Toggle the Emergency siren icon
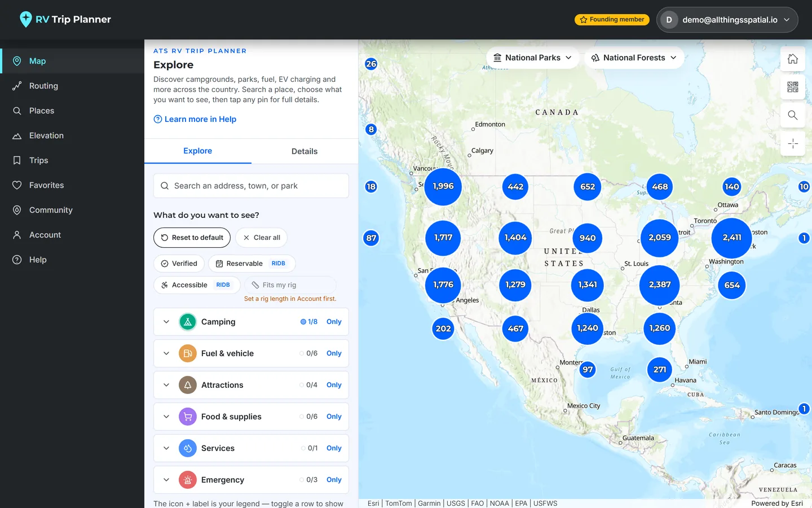Screen dimensions: 812x508 click(188, 480)
